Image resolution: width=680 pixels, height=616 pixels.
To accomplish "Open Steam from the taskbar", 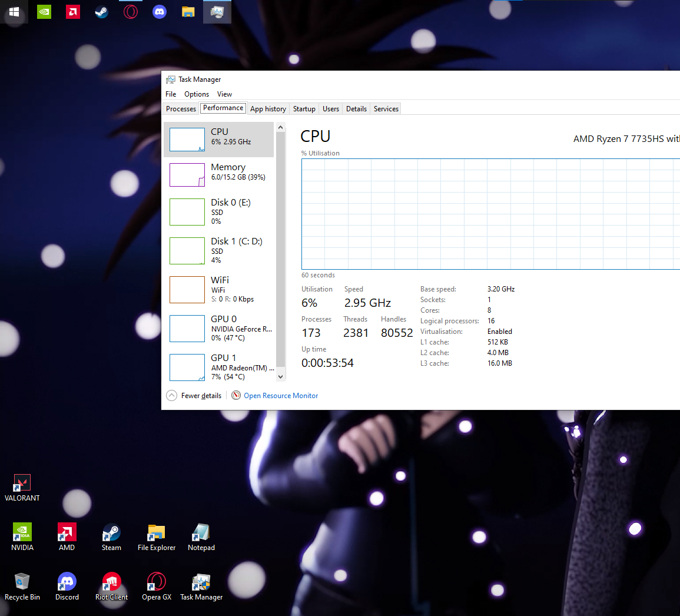I will point(101,12).
